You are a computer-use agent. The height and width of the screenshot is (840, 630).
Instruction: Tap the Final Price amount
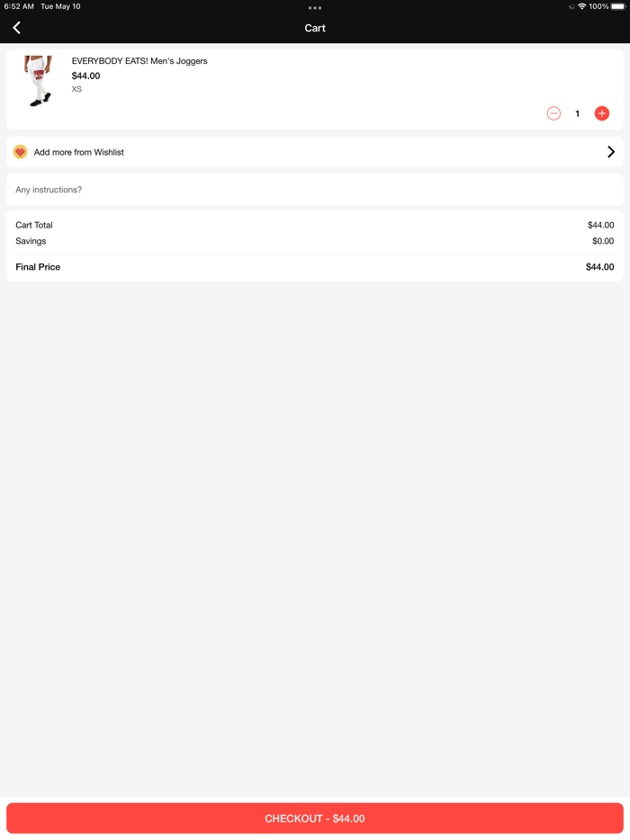click(x=599, y=267)
